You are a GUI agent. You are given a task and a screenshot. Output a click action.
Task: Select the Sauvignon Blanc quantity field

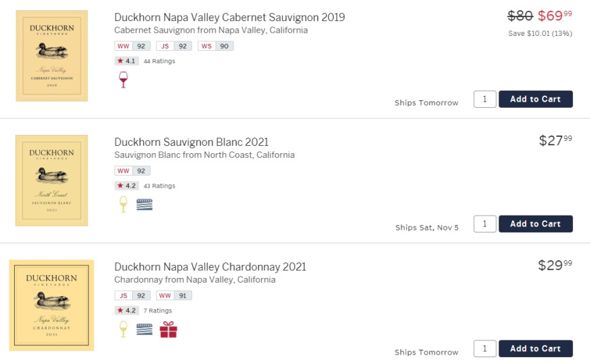pyautogui.click(x=485, y=224)
